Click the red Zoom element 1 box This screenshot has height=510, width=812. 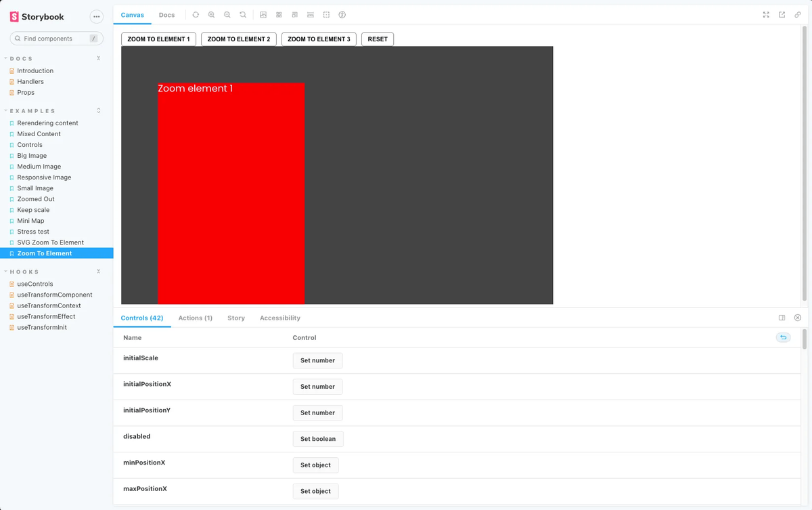click(231, 194)
